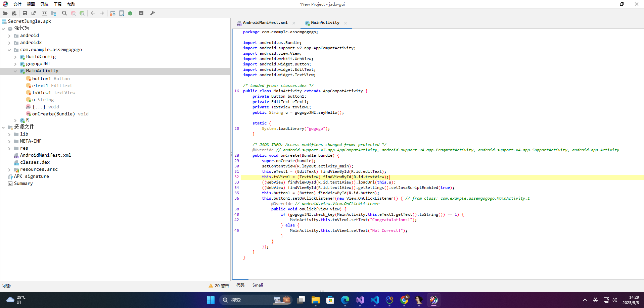Image resolution: width=644 pixels, height=308 pixels.
Task: Expand the resources.arsc node
Action: point(9,169)
